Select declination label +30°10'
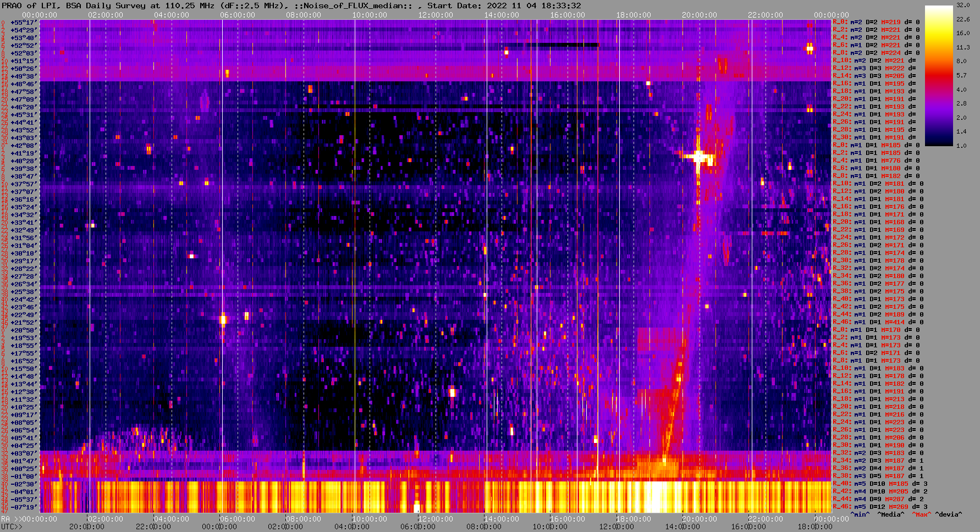This screenshot has width=980, height=532. click(x=23, y=253)
